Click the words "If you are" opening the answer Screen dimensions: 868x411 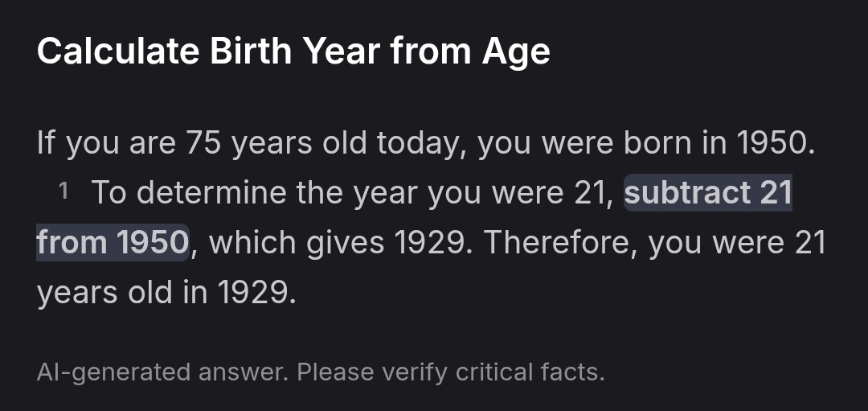click(x=106, y=143)
